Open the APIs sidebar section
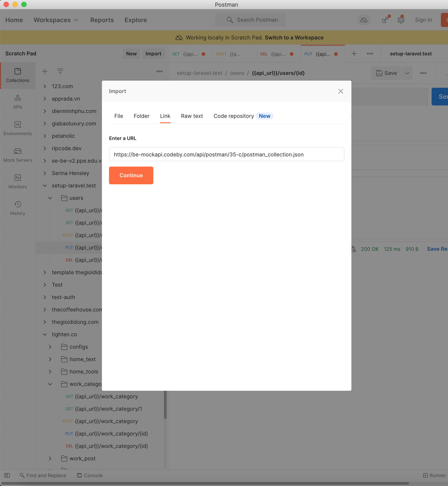This screenshot has height=486, width=448. [x=18, y=102]
